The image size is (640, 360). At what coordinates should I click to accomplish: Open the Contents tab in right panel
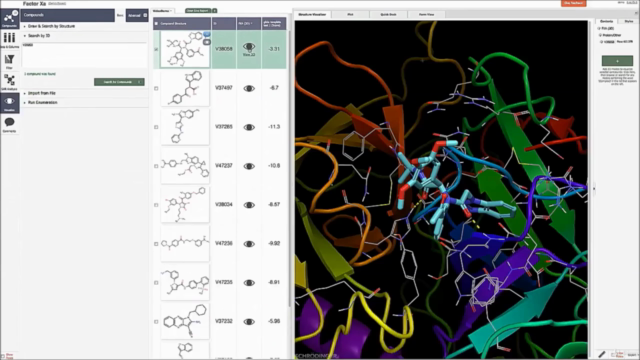point(607,21)
